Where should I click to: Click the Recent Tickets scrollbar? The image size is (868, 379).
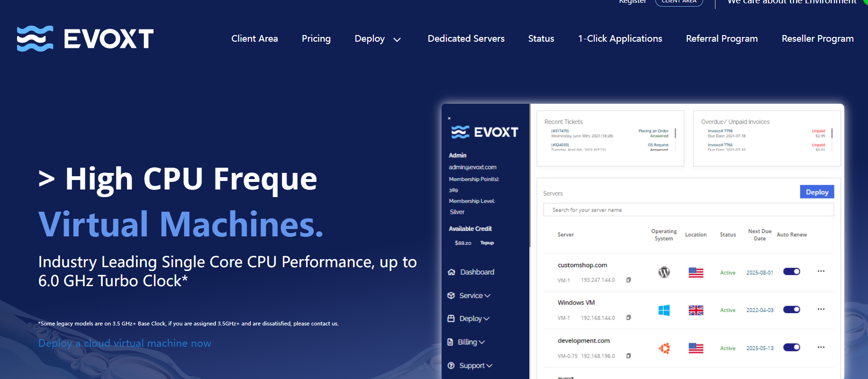point(676,133)
